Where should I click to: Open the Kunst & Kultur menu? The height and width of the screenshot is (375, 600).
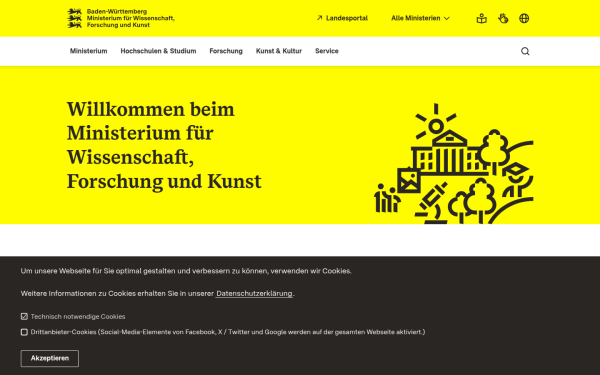[x=279, y=51]
